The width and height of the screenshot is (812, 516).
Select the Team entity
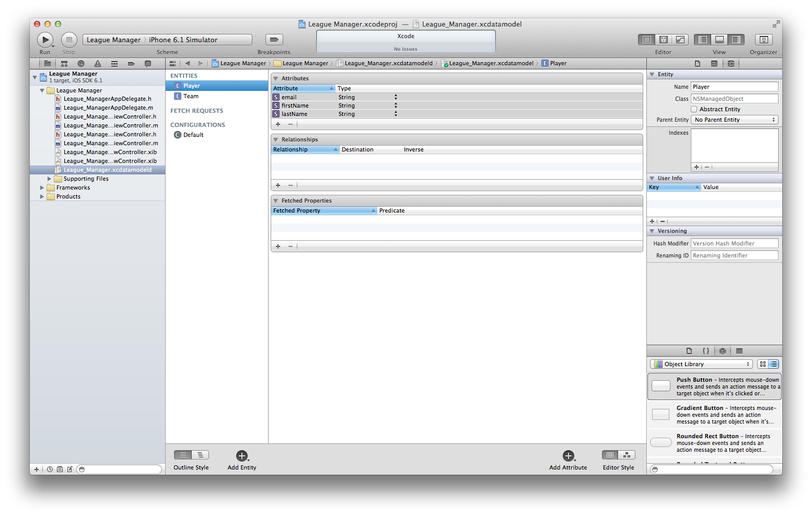217,96
